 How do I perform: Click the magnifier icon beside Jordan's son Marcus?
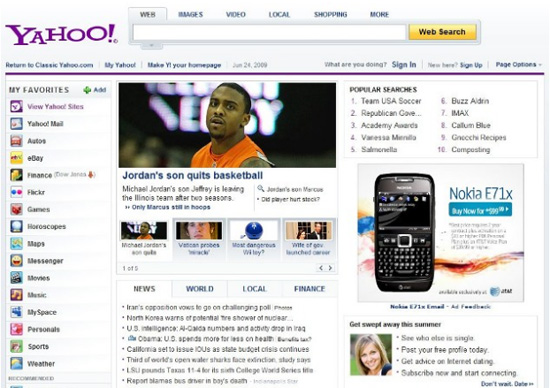pyautogui.click(x=261, y=189)
